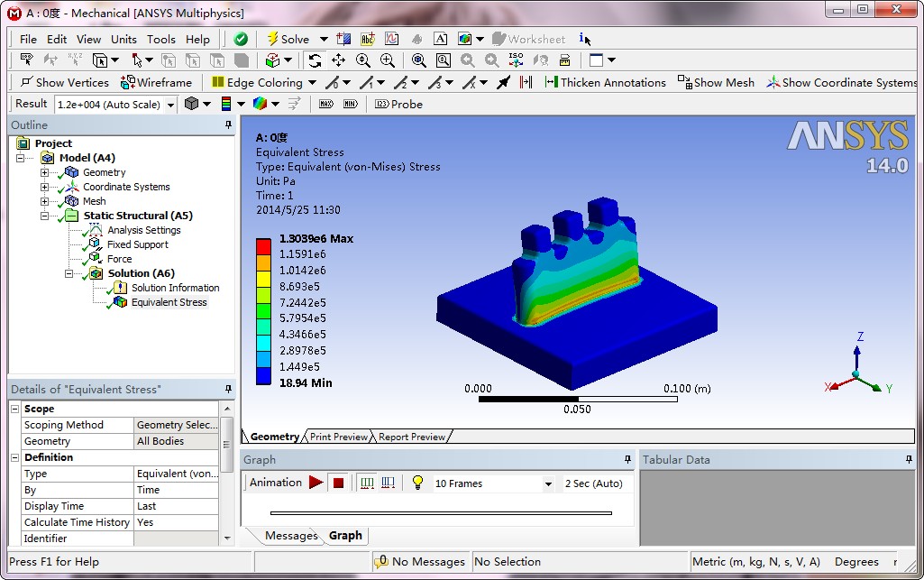The image size is (924, 580).
Task: Click the 2 Sec (Auto) duration field
Action: point(595,483)
